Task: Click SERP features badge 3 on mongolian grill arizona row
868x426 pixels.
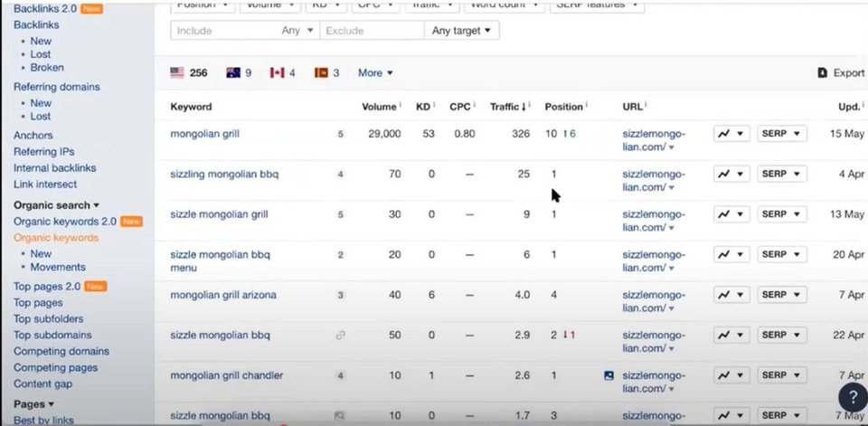Action: [341, 295]
